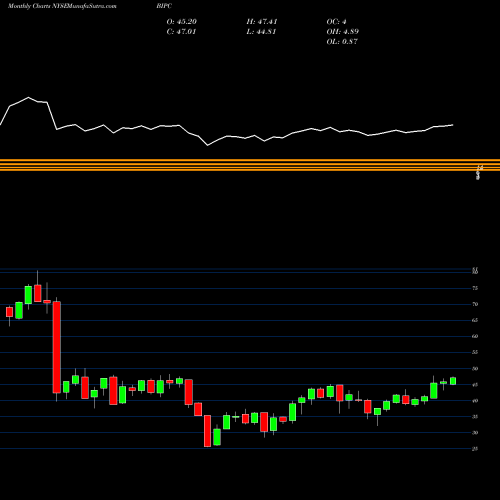Screen dimensions: 500x500
Task: Click the OH: 4.89 value
Action: 342,32
